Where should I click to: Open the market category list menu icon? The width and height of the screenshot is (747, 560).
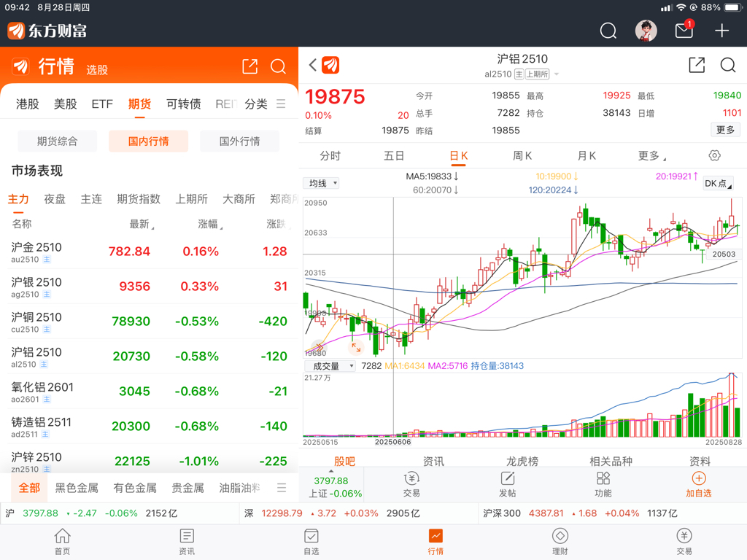click(281, 104)
